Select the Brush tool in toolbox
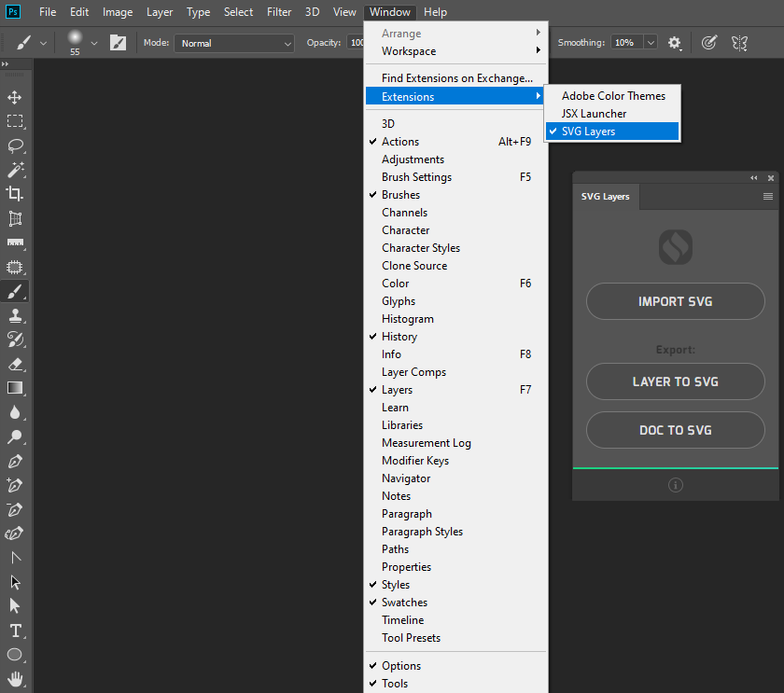784x693 pixels. click(15, 291)
